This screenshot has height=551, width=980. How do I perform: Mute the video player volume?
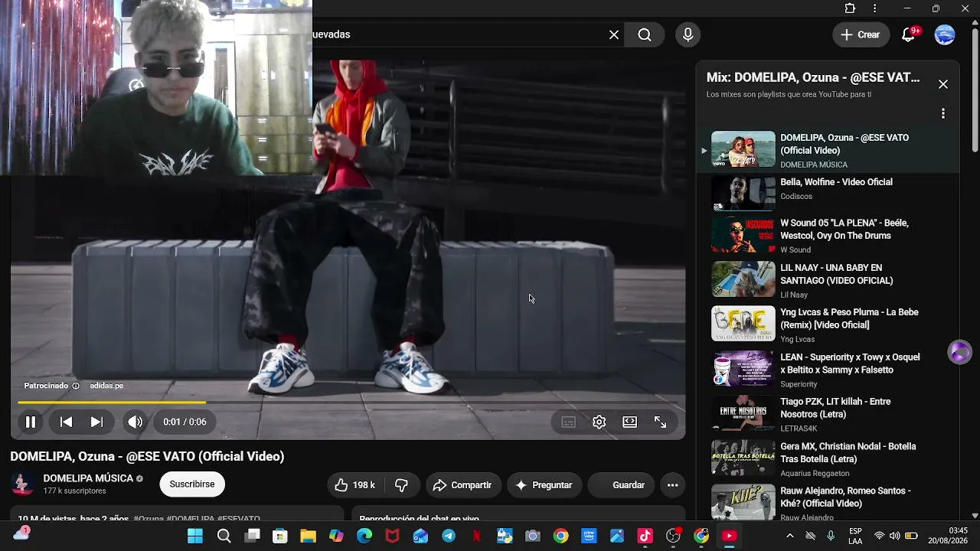(135, 422)
